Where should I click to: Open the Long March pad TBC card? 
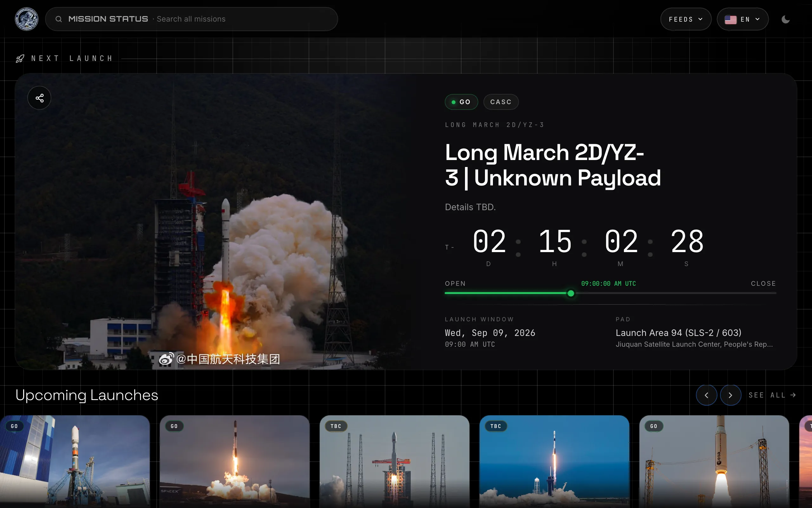click(x=394, y=462)
